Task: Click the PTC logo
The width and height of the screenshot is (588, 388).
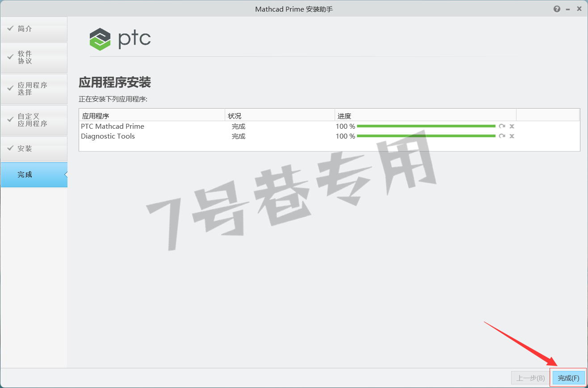Action: (x=120, y=39)
